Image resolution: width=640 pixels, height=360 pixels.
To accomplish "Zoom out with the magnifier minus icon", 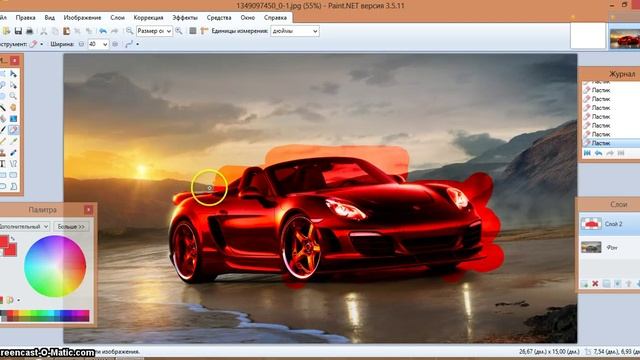I will (129, 31).
